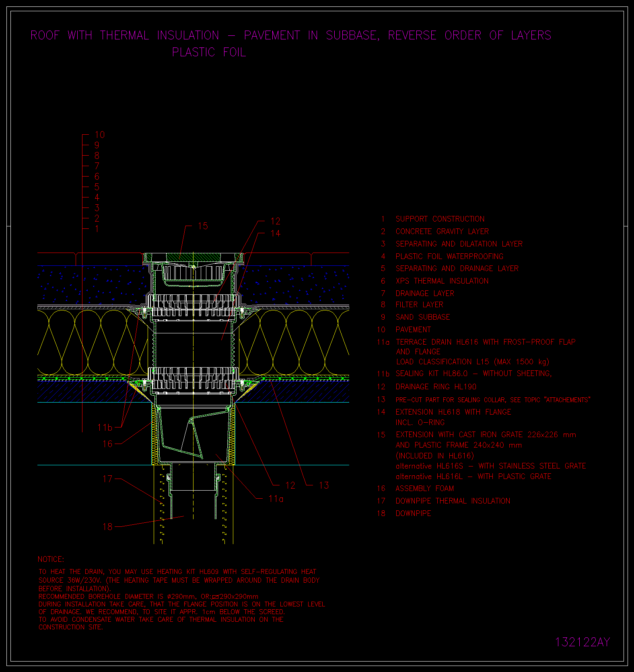This screenshot has width=634, height=672.
Task: Click 'INCL. O-RING' text line
Action: 420,423
